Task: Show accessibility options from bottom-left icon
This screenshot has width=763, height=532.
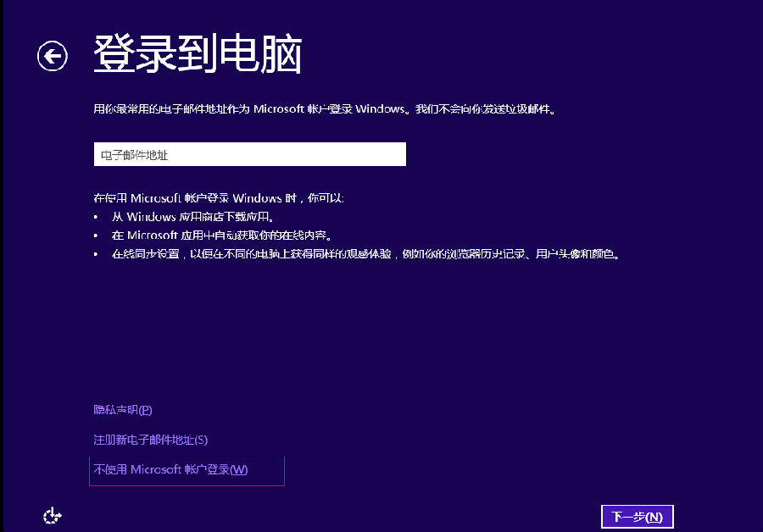Action: click(53, 515)
